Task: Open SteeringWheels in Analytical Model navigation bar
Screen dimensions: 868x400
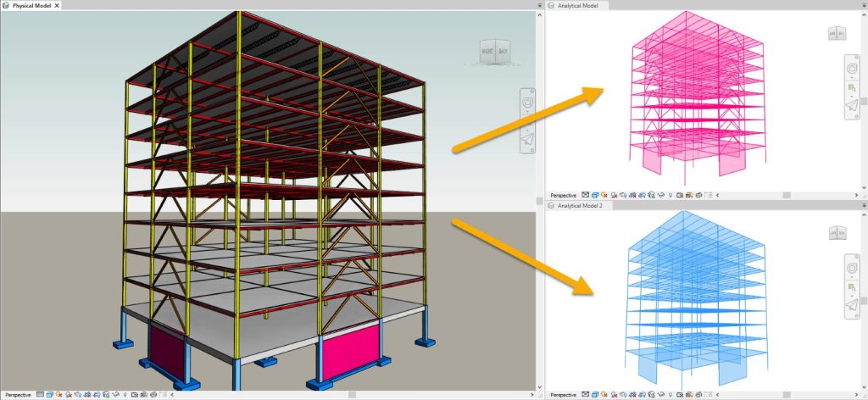Action: click(x=852, y=69)
